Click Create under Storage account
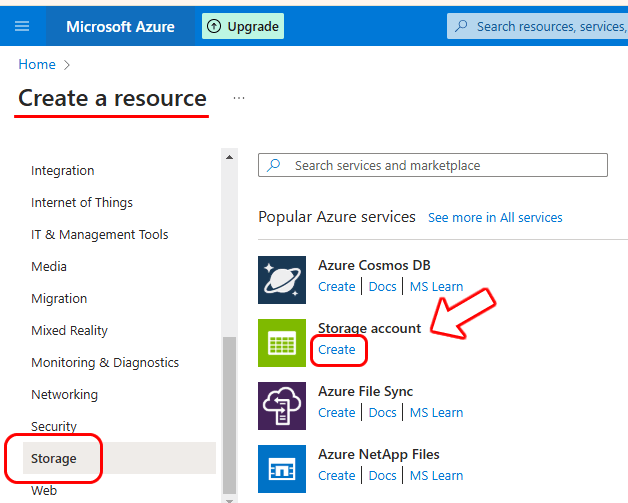Viewport: 628px width, 503px height. pos(336,350)
